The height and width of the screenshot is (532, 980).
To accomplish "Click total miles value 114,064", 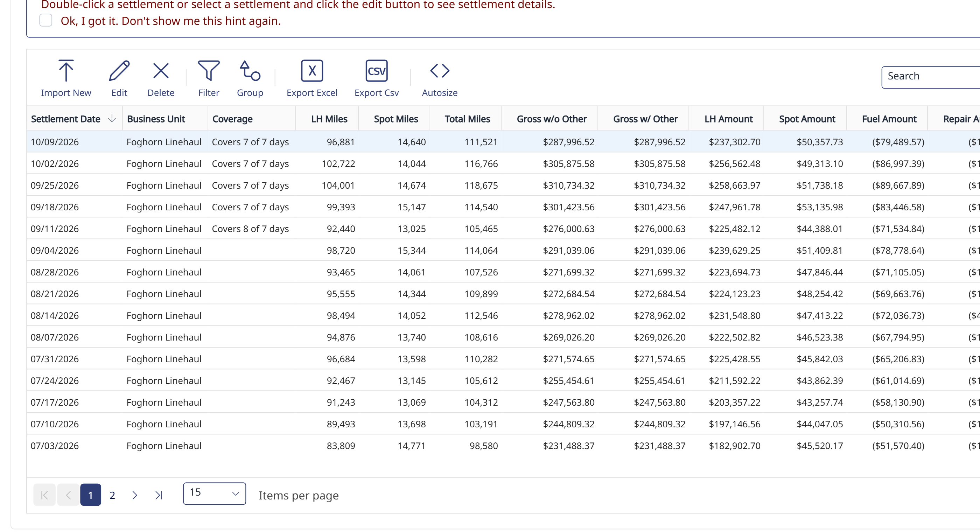I will 481,250.
